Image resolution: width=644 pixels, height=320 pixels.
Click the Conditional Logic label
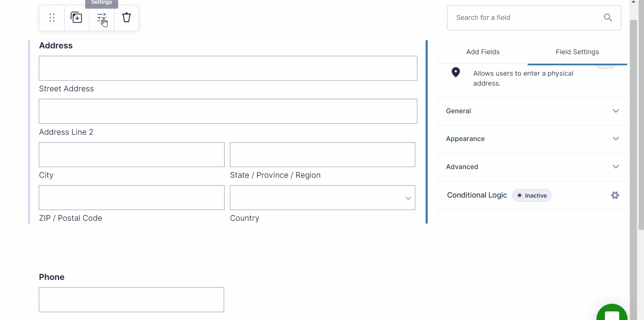click(477, 195)
